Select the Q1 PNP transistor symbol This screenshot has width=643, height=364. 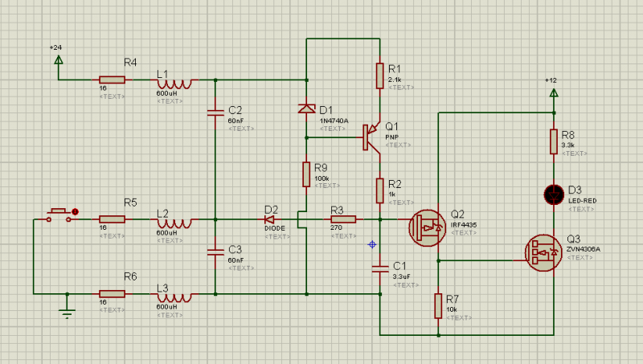[x=371, y=137]
